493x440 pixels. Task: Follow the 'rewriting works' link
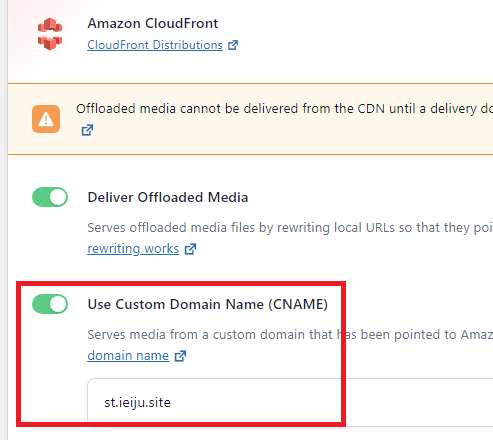(133, 249)
